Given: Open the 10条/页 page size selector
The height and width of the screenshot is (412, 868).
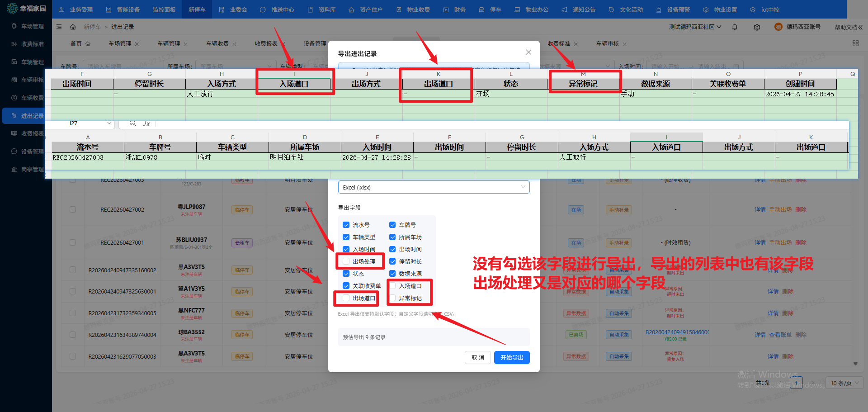Looking at the screenshot, I should click(x=844, y=383).
